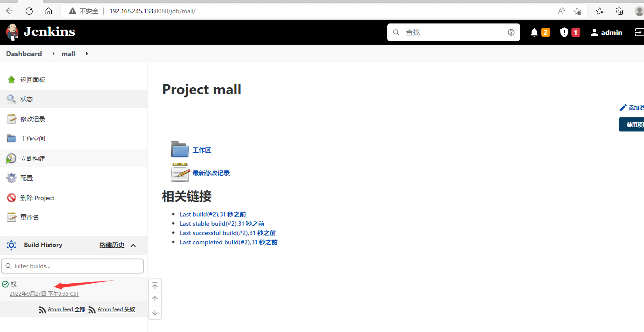This screenshot has width=644, height=332.
Task: Open the 构建历史 trend link
Action: 112,245
